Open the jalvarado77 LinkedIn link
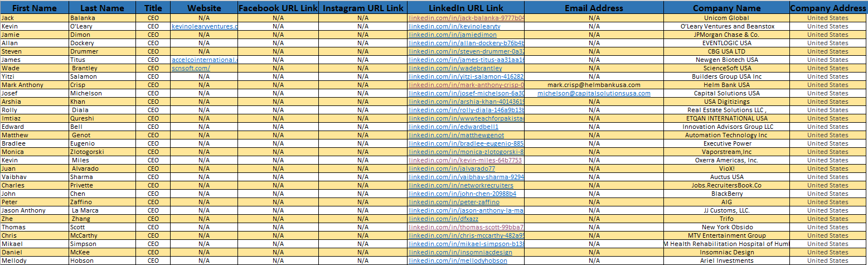868x265 pixels. 452,168
